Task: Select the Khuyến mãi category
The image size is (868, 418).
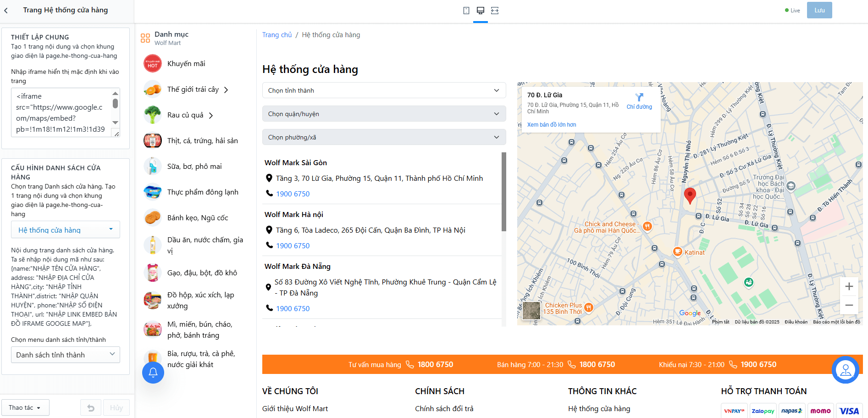Action: click(186, 64)
